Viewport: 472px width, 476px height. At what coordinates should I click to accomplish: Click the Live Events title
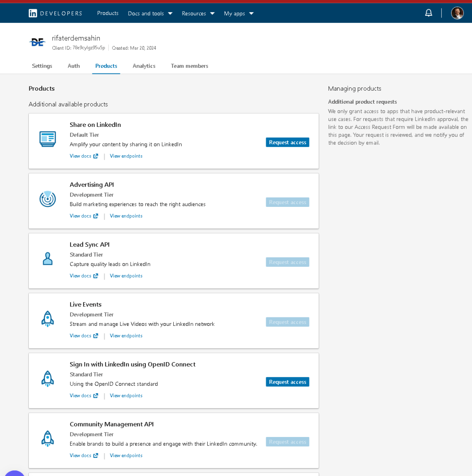85,304
